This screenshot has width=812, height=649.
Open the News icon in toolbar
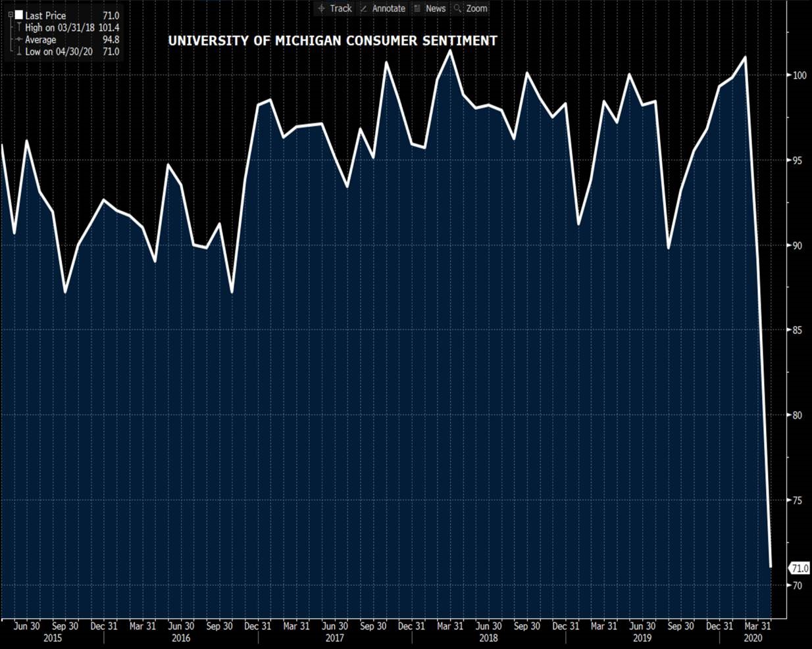(x=417, y=9)
